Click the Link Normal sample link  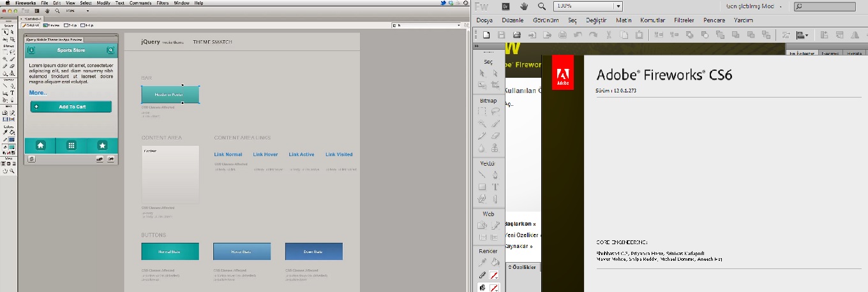pos(228,154)
